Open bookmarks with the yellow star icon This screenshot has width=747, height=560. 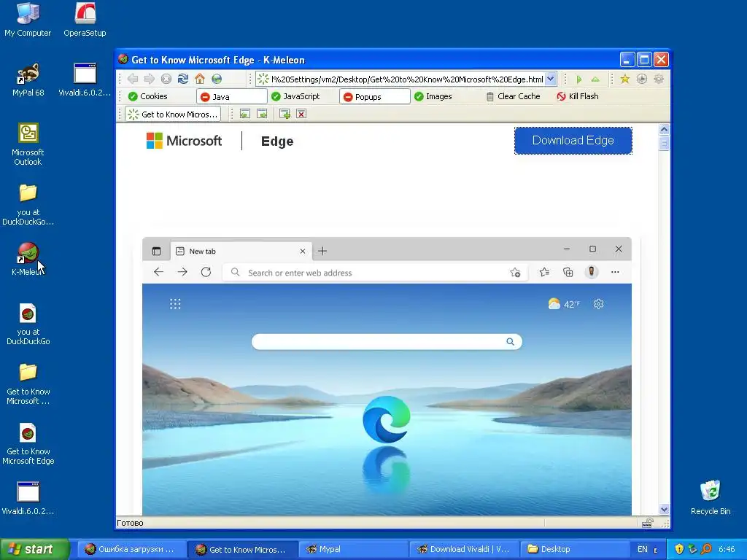tap(624, 79)
